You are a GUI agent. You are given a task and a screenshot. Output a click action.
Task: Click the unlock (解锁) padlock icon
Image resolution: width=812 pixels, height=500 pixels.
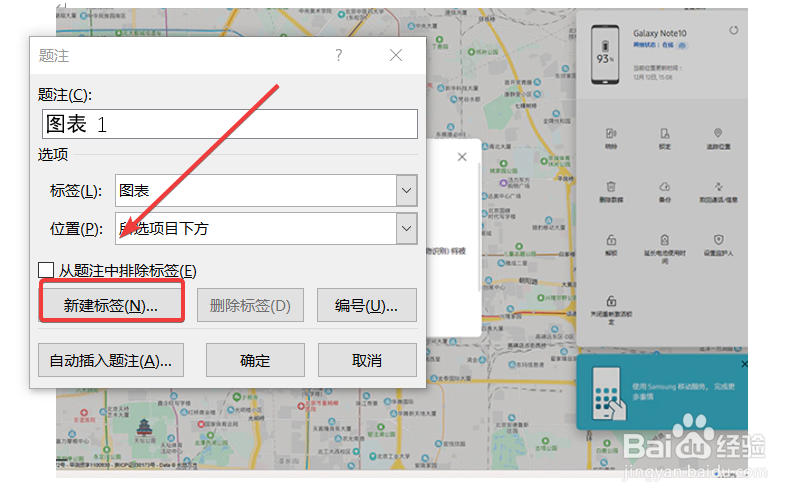[611, 240]
